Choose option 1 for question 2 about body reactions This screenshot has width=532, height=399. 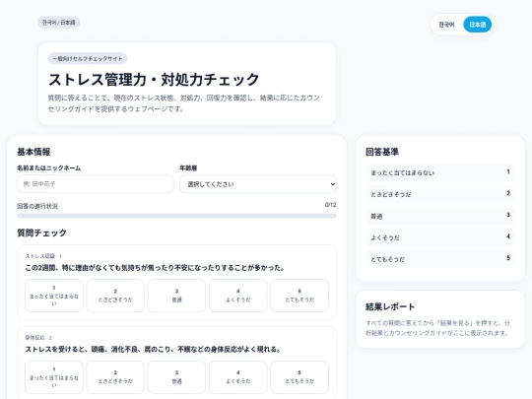[54, 377]
